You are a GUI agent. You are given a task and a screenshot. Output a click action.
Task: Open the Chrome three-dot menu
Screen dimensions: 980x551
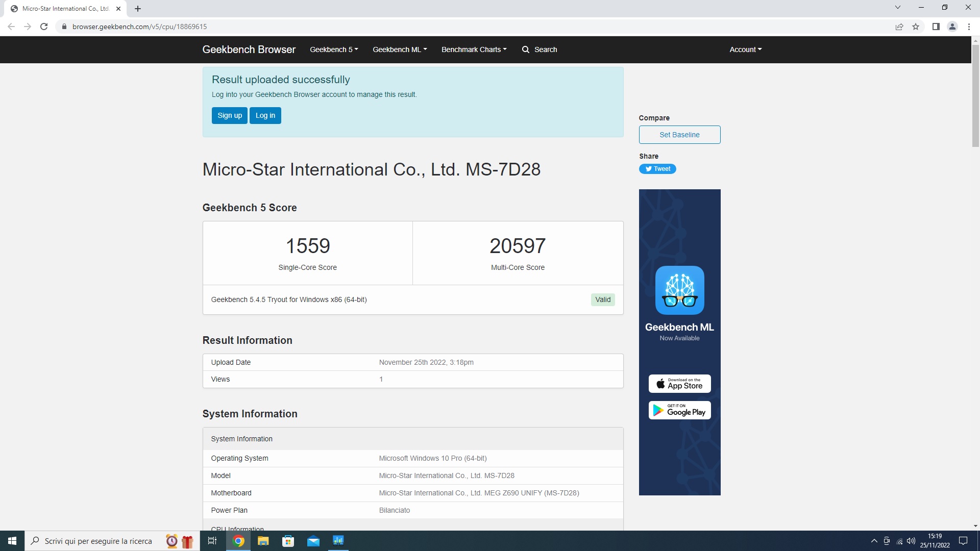969,27
